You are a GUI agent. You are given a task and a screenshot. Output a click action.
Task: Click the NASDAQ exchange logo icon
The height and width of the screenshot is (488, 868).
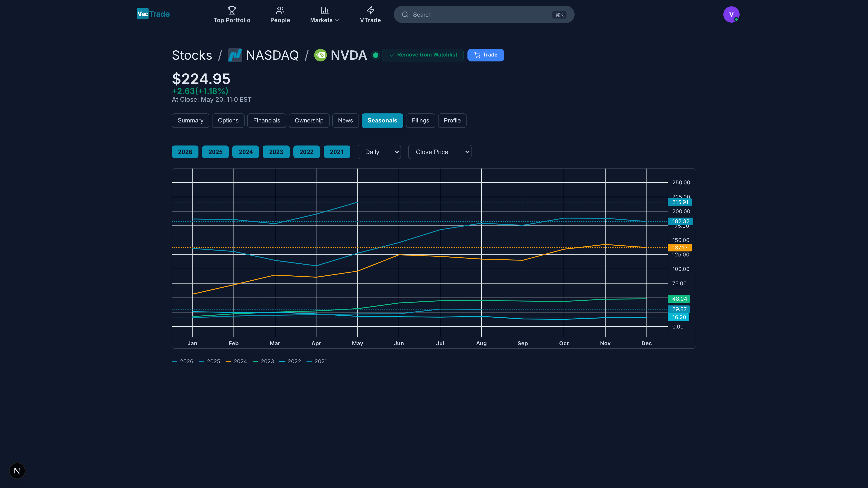[x=235, y=55]
